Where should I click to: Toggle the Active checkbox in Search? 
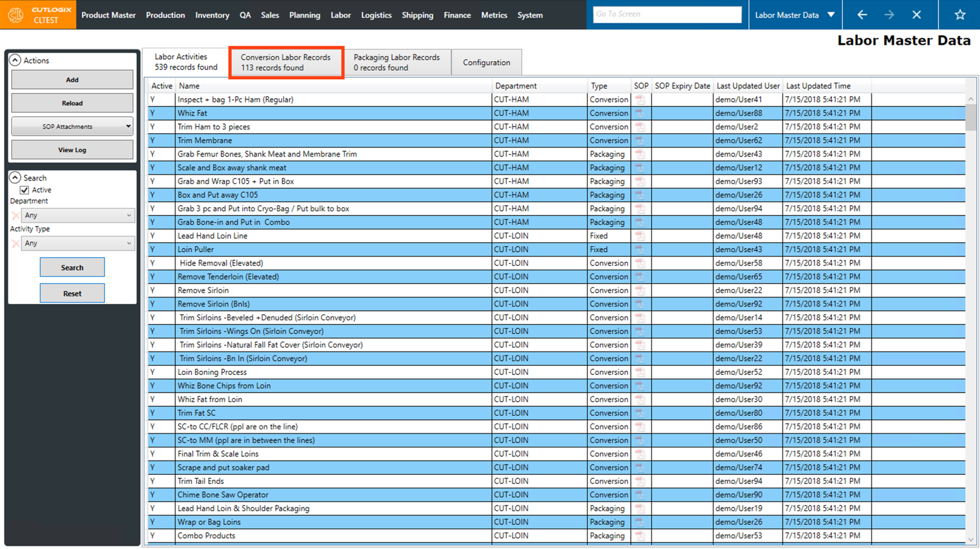25,190
